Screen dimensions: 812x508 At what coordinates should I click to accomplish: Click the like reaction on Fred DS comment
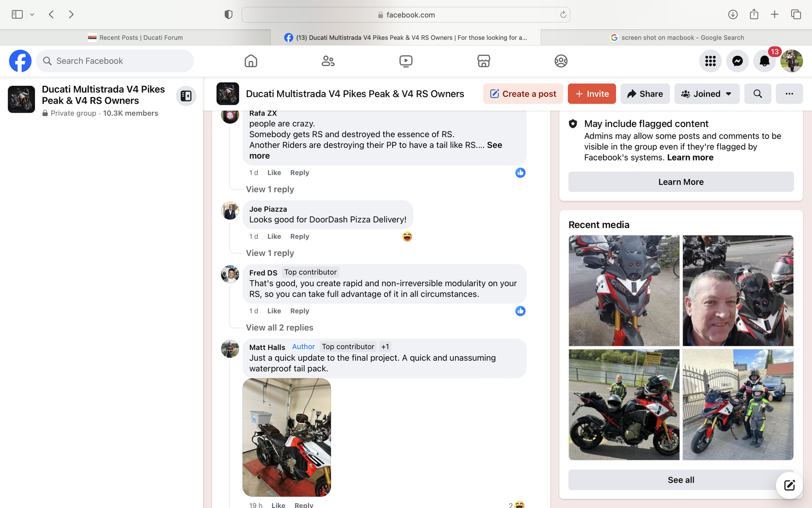(520, 311)
